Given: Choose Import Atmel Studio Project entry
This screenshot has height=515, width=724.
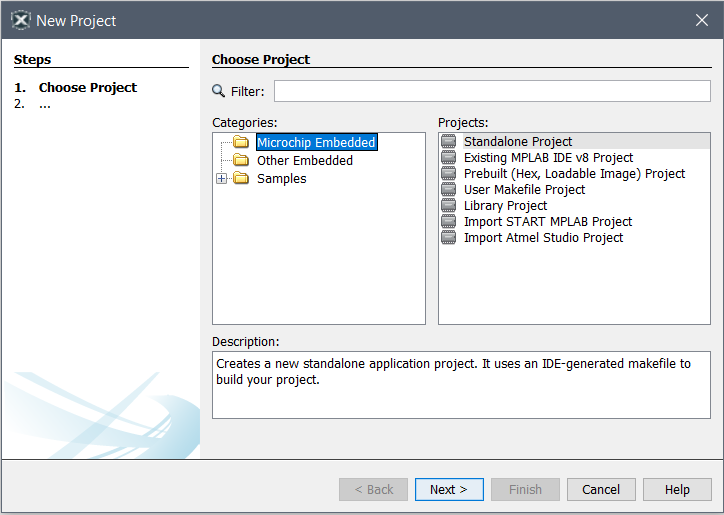Looking at the screenshot, I should coord(543,238).
